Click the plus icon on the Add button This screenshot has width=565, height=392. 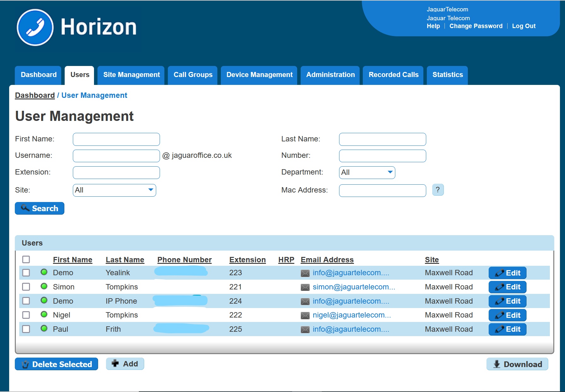pos(115,364)
